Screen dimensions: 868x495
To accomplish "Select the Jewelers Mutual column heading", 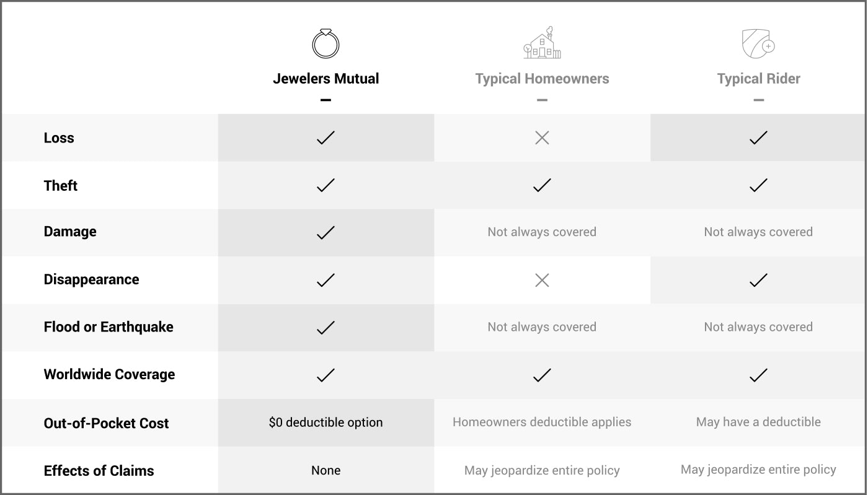I will point(325,79).
